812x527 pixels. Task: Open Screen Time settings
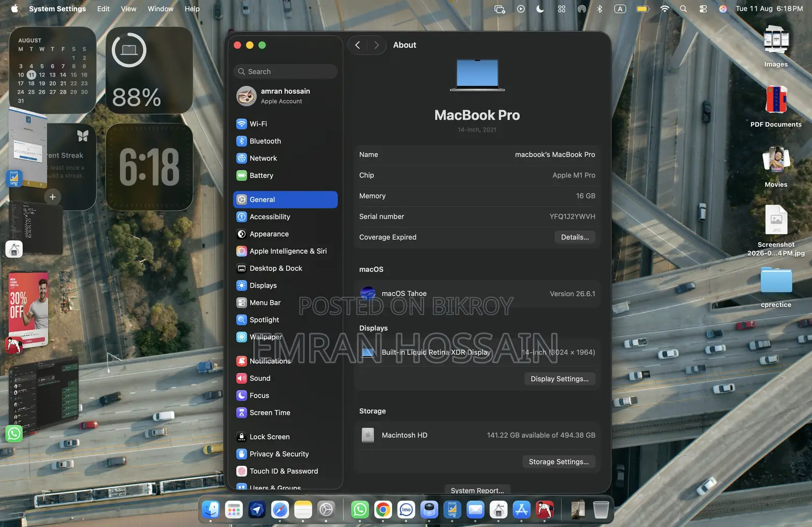click(x=285, y=413)
